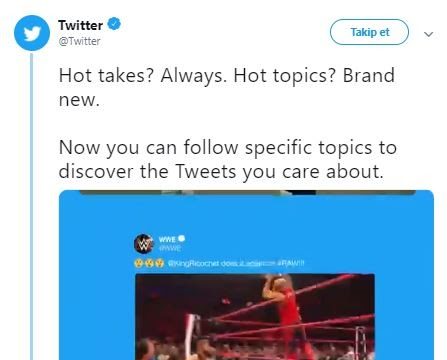
Task: Open the Twitter bird profile avatar
Action: [32, 33]
